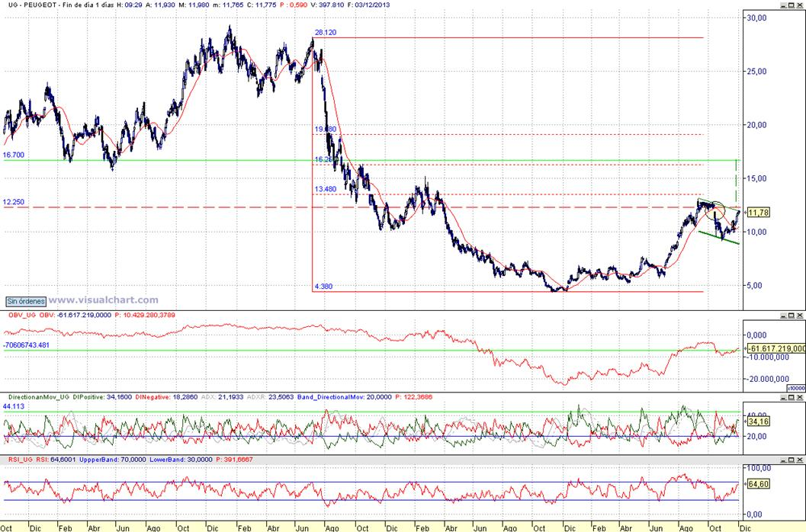
Task: Close the main Peugeot price pane
Action: click(801, 5)
